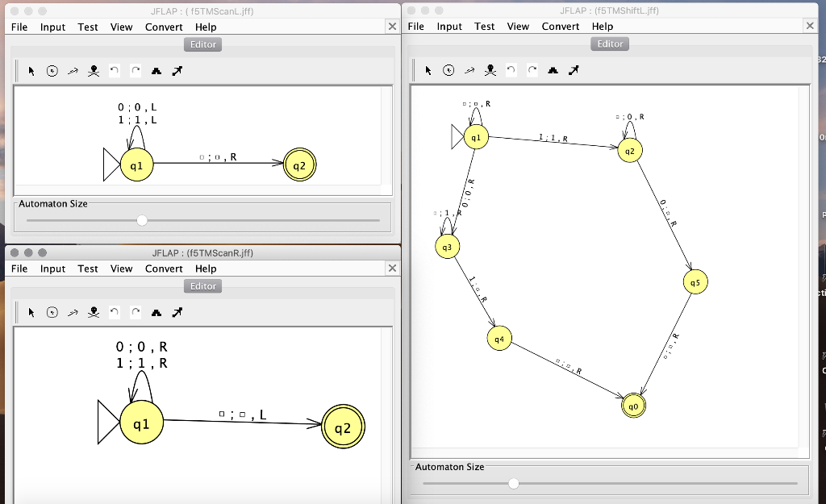Select the Attribute Editor arrow tool in f5TMScanL
The image size is (826, 504).
coord(31,70)
